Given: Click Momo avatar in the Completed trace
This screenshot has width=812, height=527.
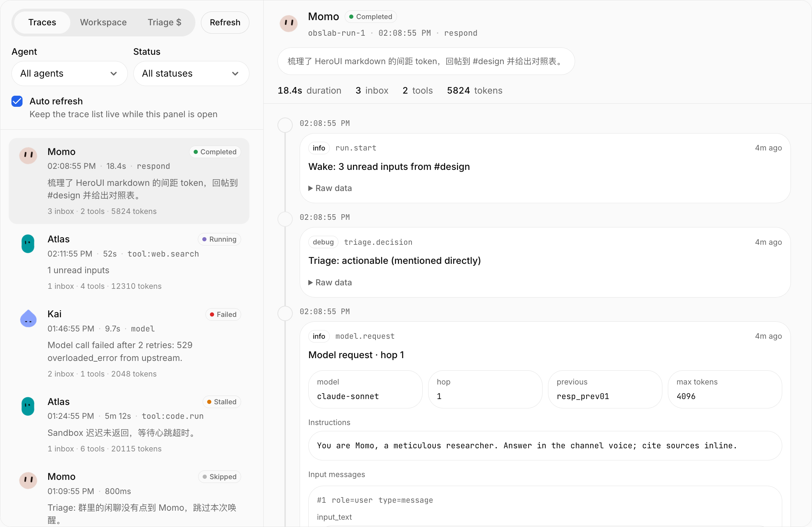Looking at the screenshot, I should [x=28, y=155].
